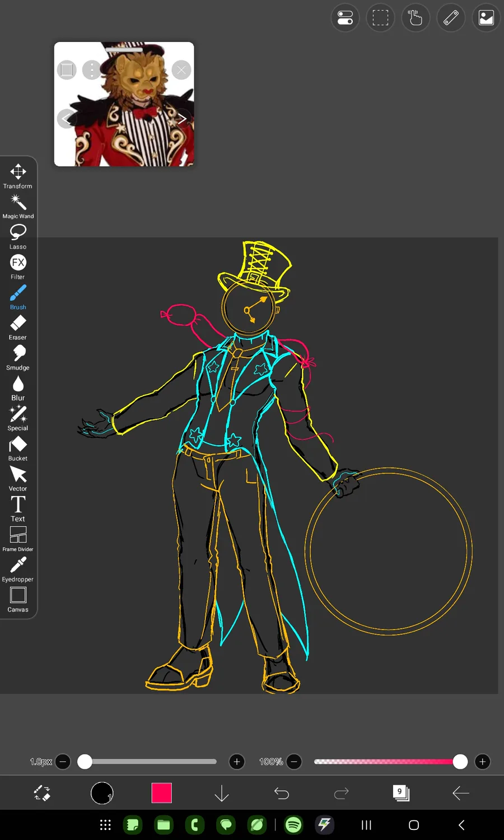Select the Smudge tool
This screenshot has height=840, width=504.
[18, 357]
